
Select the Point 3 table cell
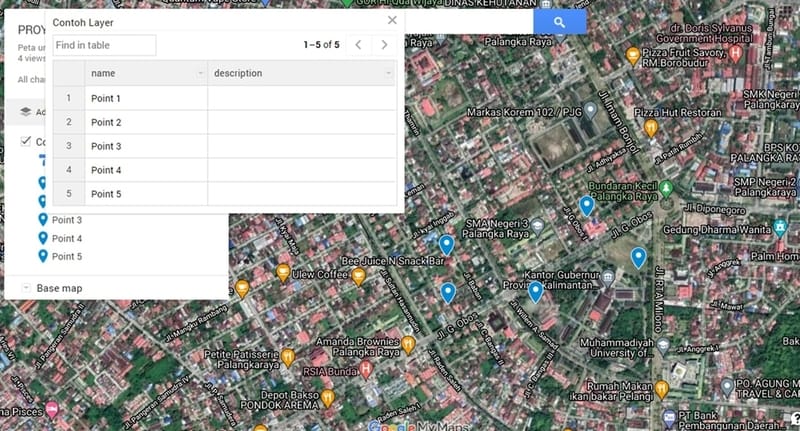tap(146, 146)
